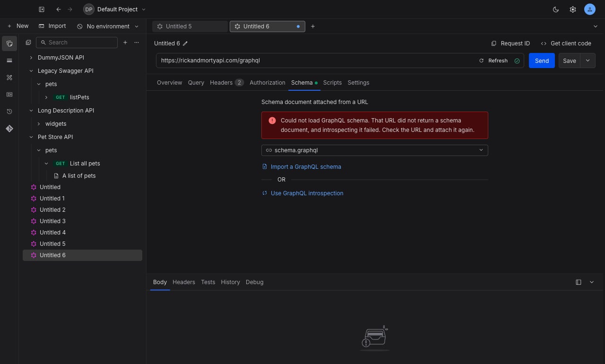Viewport: 605px width, 364px height.
Task: Collapse the Pet Store API collection
Action: (31, 137)
